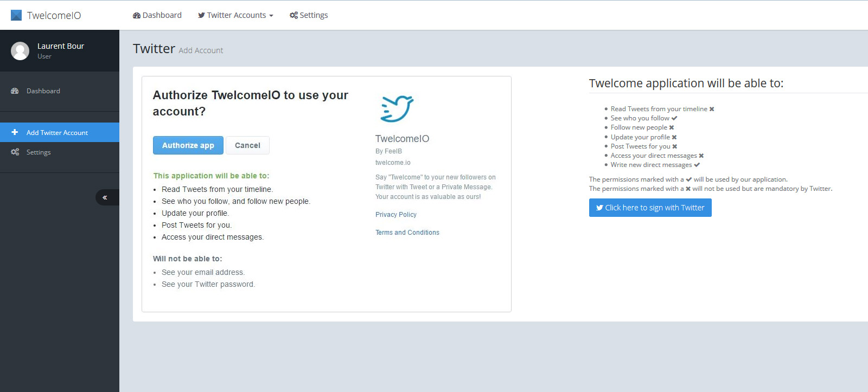Click the cross in the 'will not be used' legend

(x=688, y=189)
